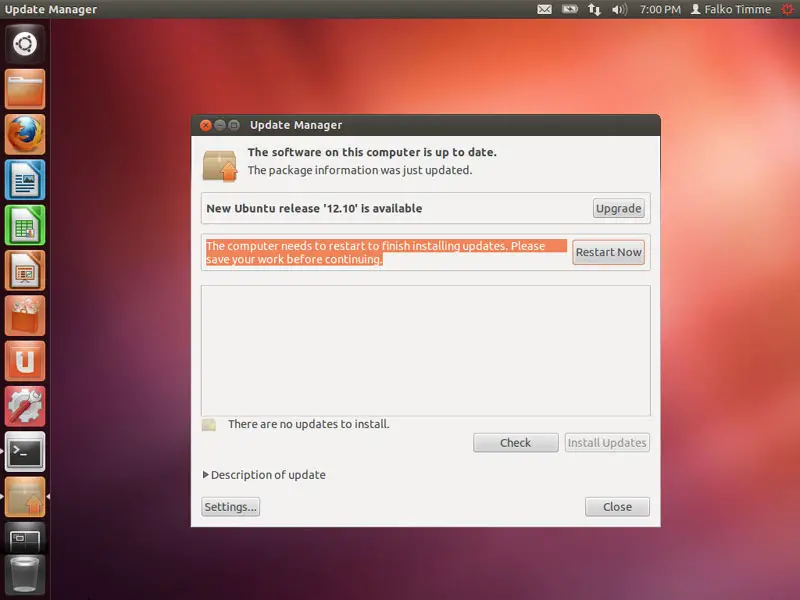The image size is (800, 600).
Task: Open the session power gear menu
Action: point(788,9)
